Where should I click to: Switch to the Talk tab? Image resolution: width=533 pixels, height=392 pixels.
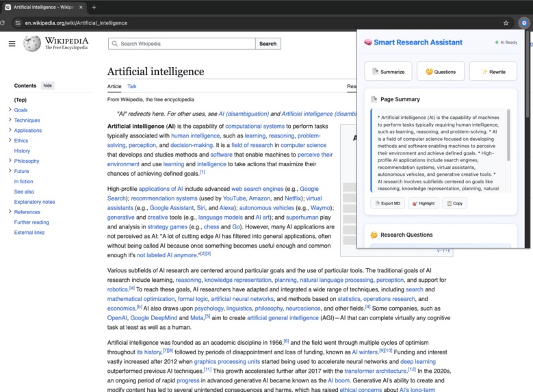[x=132, y=86]
